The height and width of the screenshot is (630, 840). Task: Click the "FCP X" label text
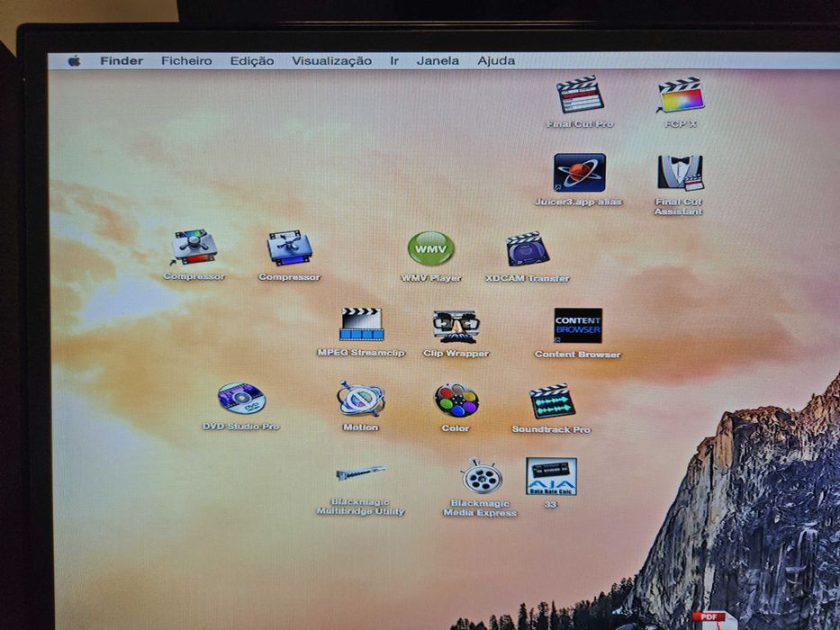[x=681, y=124]
